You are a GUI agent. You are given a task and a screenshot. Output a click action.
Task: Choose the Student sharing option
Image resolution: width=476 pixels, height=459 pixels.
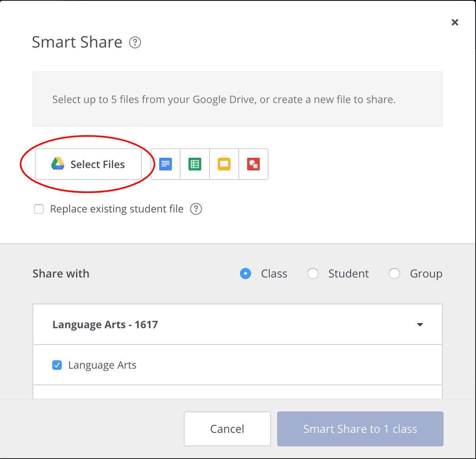point(313,273)
